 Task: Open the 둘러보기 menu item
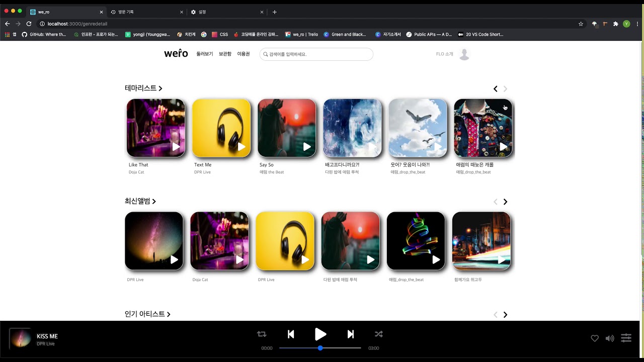click(x=205, y=54)
